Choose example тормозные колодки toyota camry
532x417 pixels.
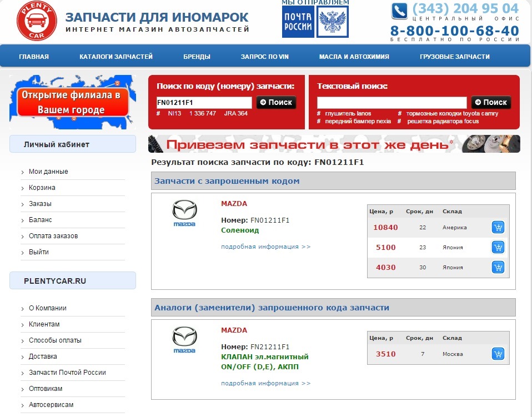point(452,113)
